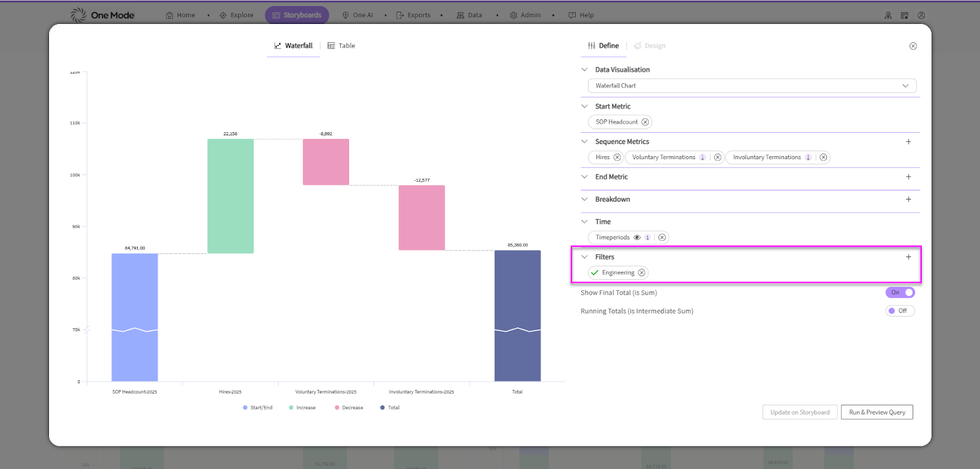
Task: Add a Breakdown with the plus icon
Action: [x=908, y=200]
